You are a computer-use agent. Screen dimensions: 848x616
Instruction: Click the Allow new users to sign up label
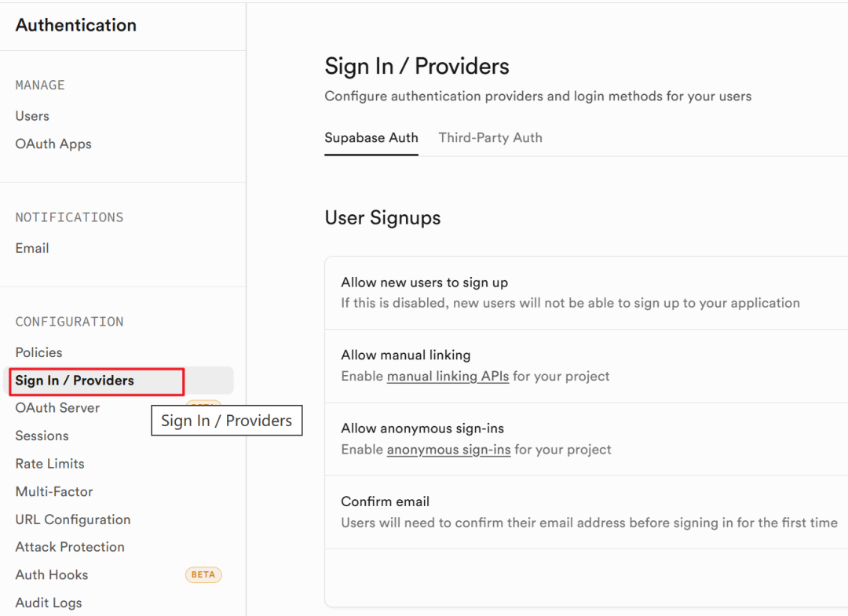pyautogui.click(x=424, y=282)
